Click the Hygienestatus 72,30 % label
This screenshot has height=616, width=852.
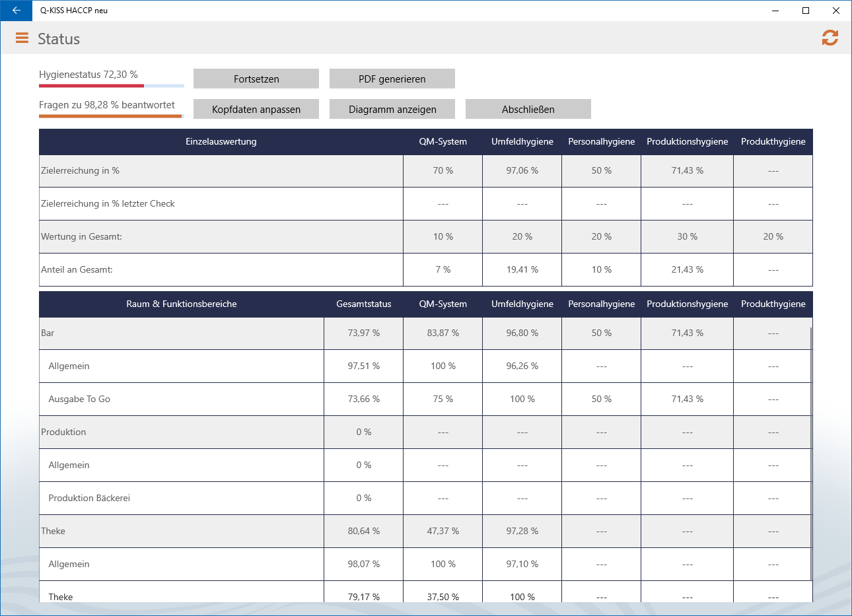(x=89, y=75)
